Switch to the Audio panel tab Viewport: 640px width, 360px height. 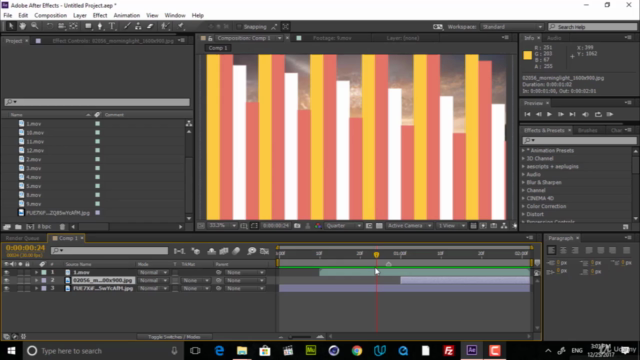click(x=554, y=38)
